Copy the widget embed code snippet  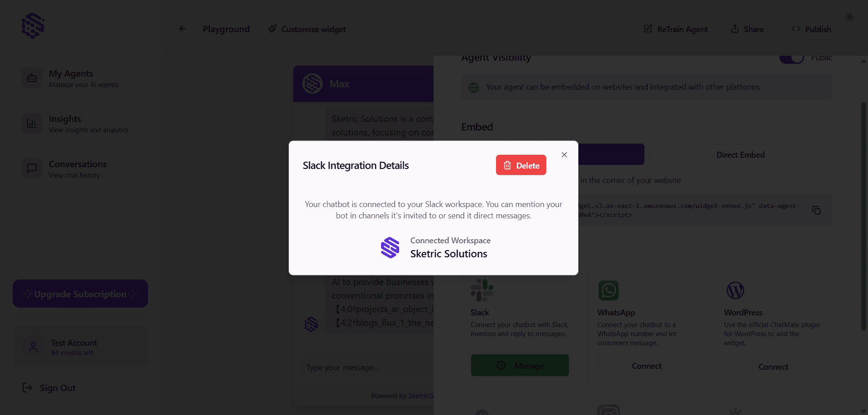point(816,210)
